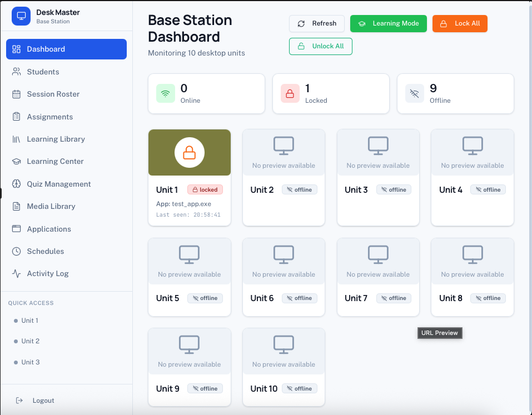Click the Unlock All button

coord(321,46)
